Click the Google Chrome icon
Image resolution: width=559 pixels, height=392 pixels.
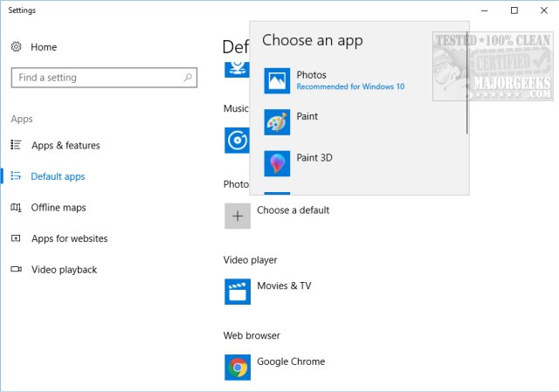238,367
